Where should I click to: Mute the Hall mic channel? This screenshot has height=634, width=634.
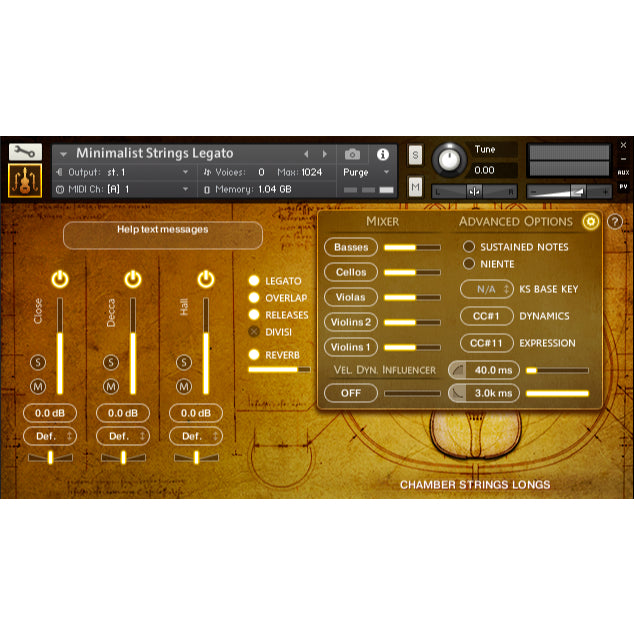click(x=184, y=387)
